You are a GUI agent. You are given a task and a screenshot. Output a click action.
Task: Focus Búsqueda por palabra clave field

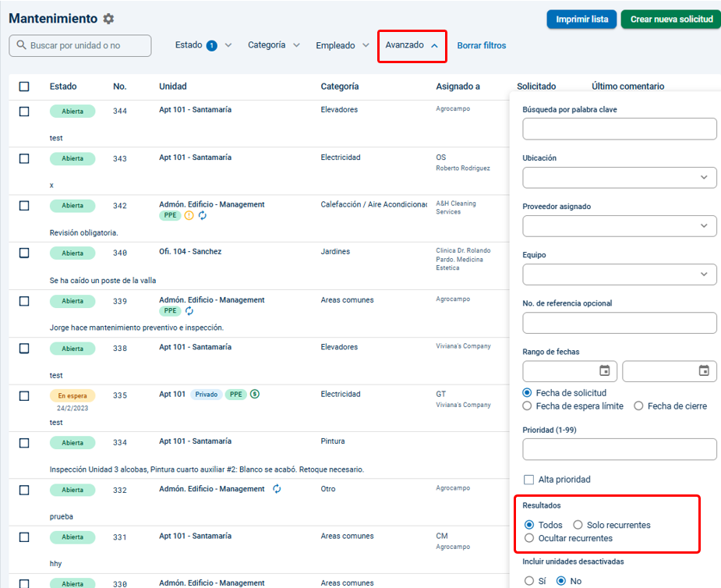pos(620,129)
